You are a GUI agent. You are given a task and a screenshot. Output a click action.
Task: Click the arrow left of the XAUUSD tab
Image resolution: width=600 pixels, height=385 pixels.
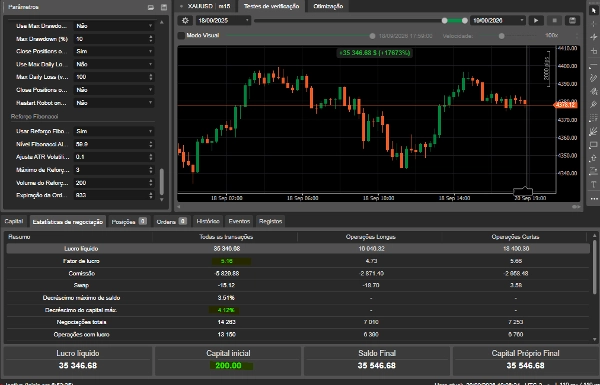tap(181, 6)
